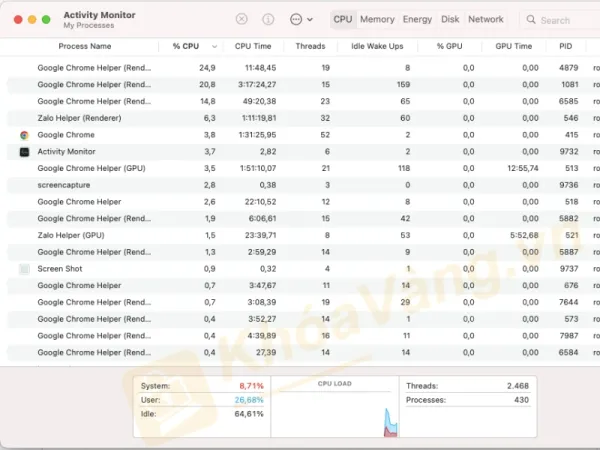
Task: Click the Stop process (X) icon
Action: (x=241, y=19)
